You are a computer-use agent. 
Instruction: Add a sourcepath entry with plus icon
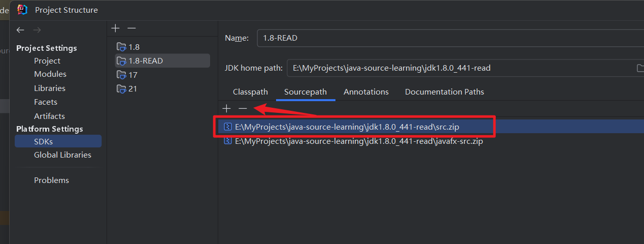click(227, 108)
